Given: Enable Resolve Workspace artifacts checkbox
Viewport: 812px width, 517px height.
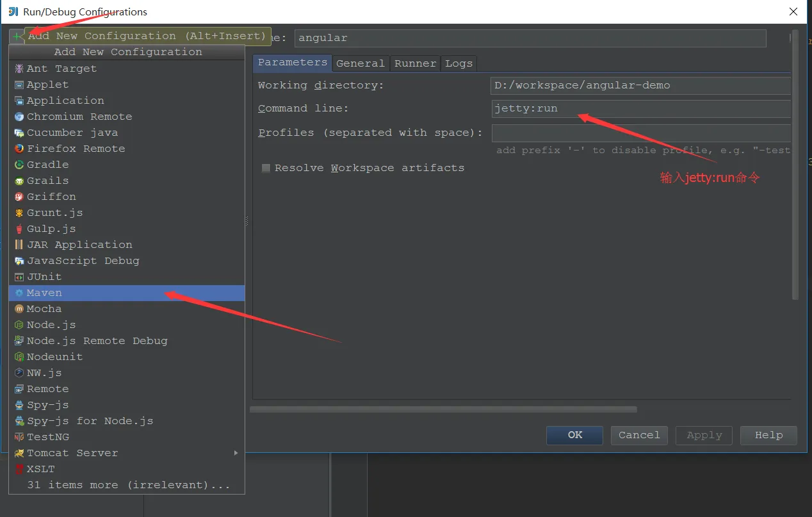Looking at the screenshot, I should pyautogui.click(x=266, y=168).
